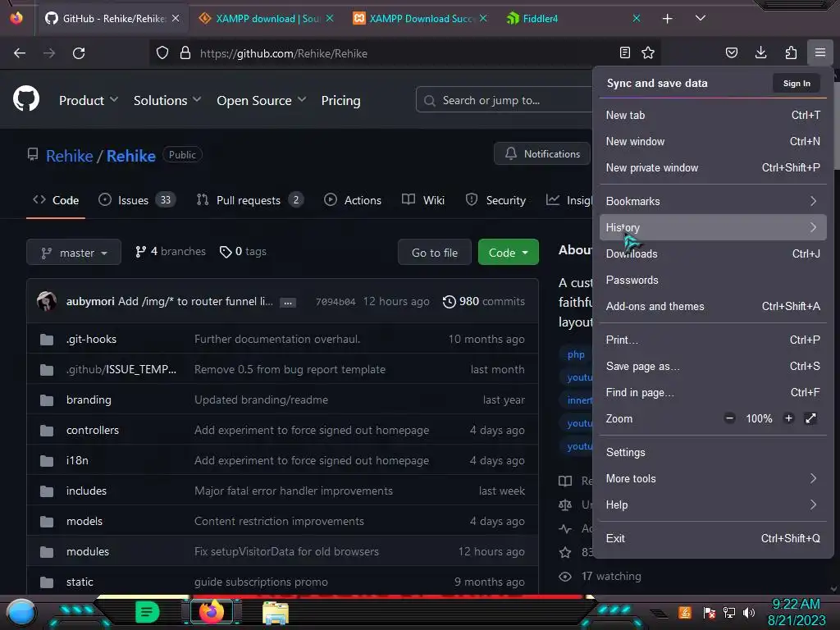Open commit hash 7094b04
Viewport: 840px width, 630px height.
click(x=336, y=302)
